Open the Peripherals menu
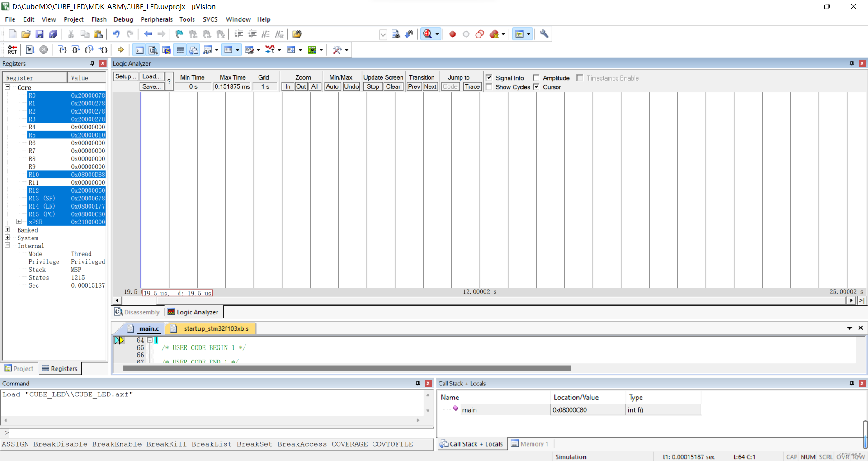Screen dimensions: 868x461 coord(156,19)
